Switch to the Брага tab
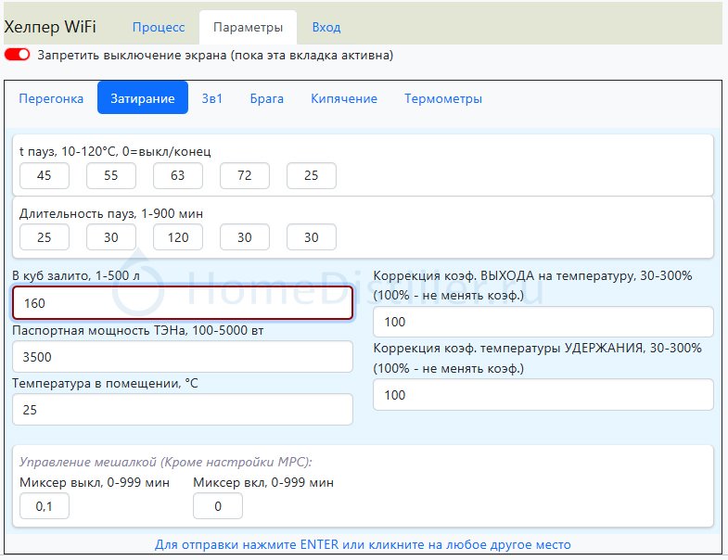 point(266,98)
